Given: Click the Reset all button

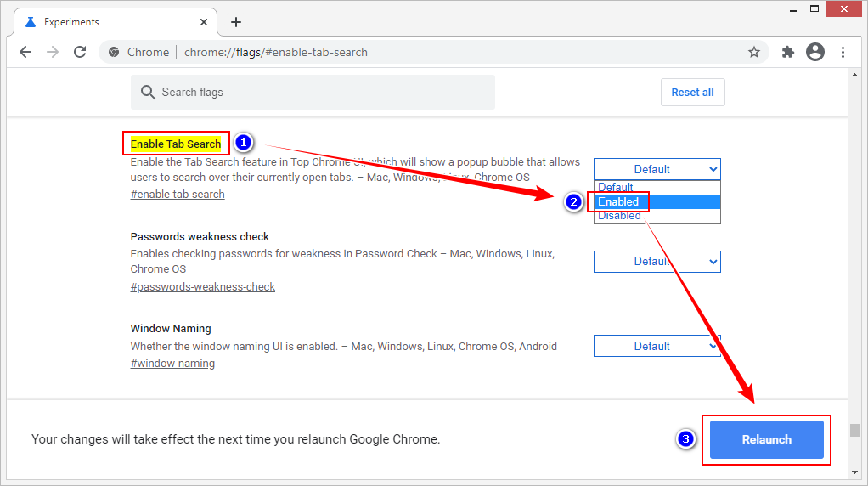Looking at the screenshot, I should point(692,92).
